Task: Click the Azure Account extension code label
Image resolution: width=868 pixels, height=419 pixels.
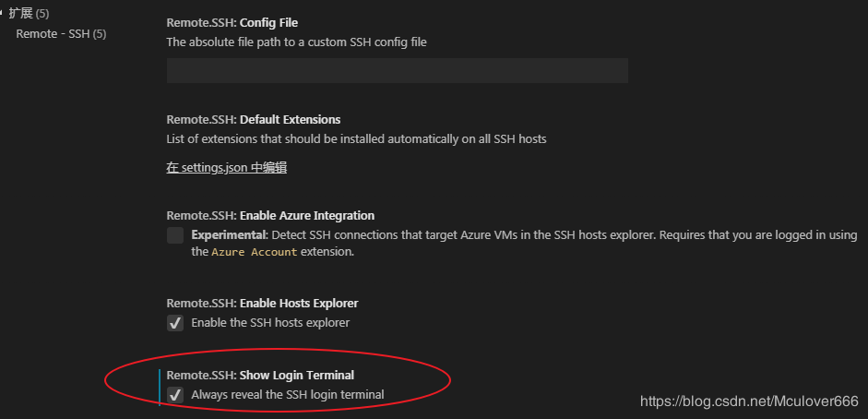Action: [255, 252]
